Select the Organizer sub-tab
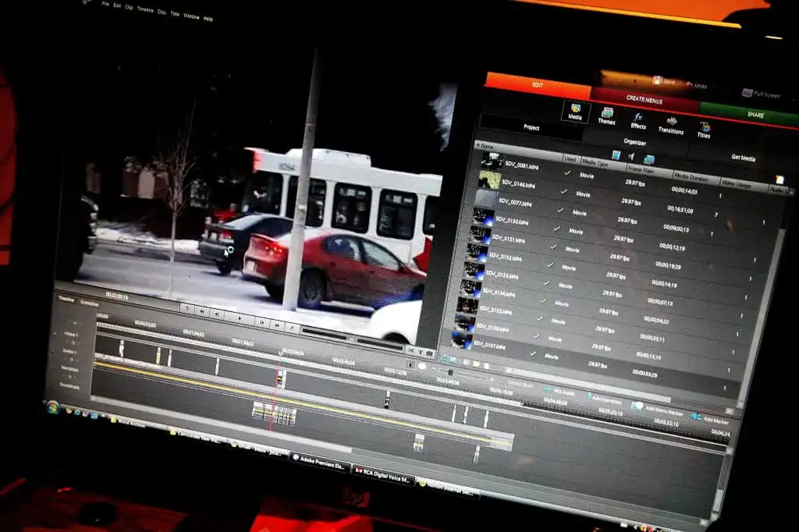 (x=634, y=142)
